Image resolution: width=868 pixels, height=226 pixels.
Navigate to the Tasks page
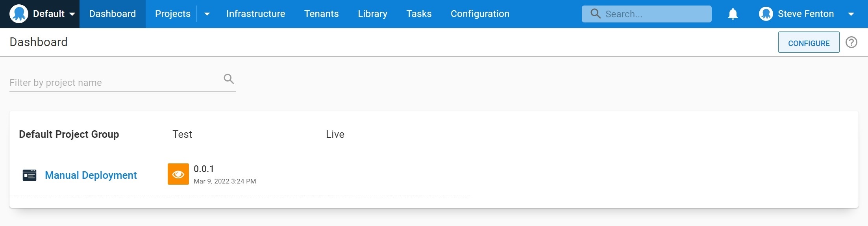419,14
